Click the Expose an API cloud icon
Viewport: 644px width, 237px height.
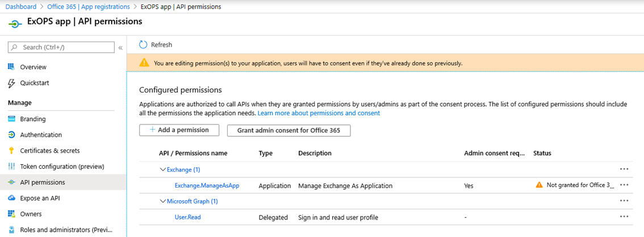(x=12, y=198)
